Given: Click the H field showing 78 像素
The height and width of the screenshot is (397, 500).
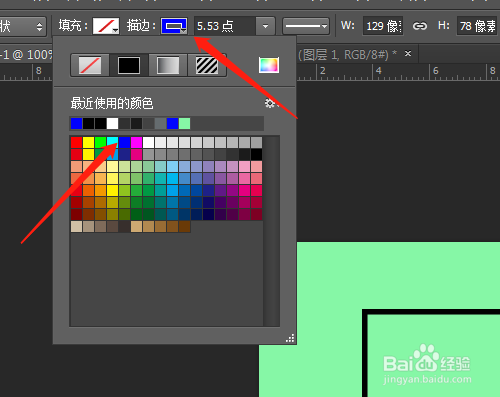Looking at the screenshot, I should tap(478, 26).
